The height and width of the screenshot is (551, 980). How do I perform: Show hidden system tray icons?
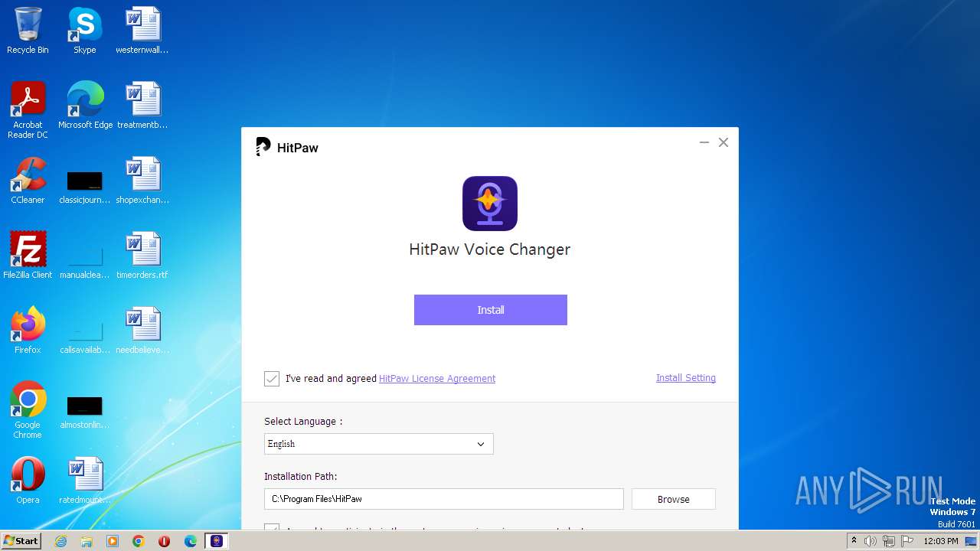(854, 540)
